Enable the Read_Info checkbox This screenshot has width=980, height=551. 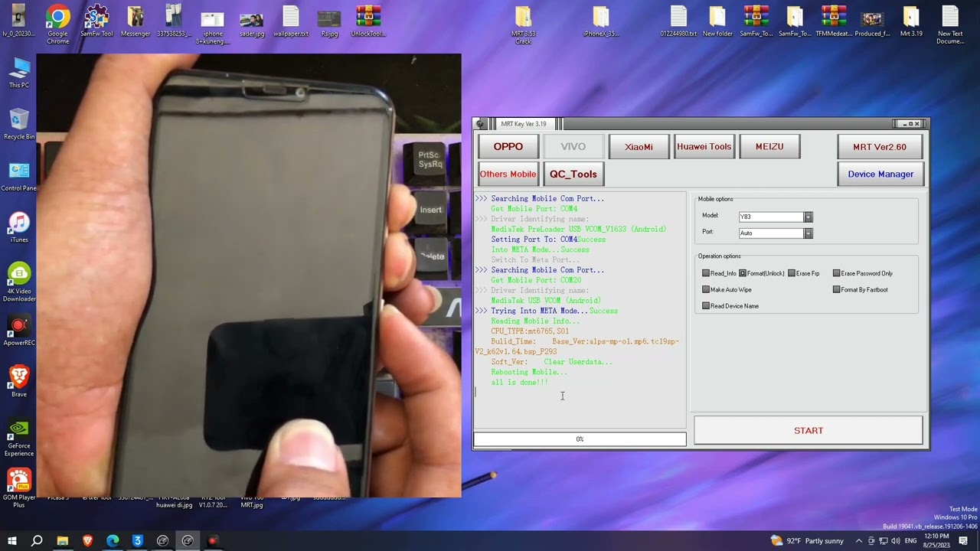pyautogui.click(x=706, y=273)
